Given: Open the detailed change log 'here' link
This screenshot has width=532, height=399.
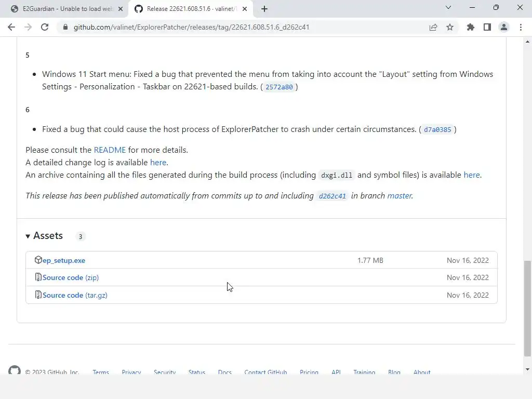Looking at the screenshot, I should pos(158,163).
